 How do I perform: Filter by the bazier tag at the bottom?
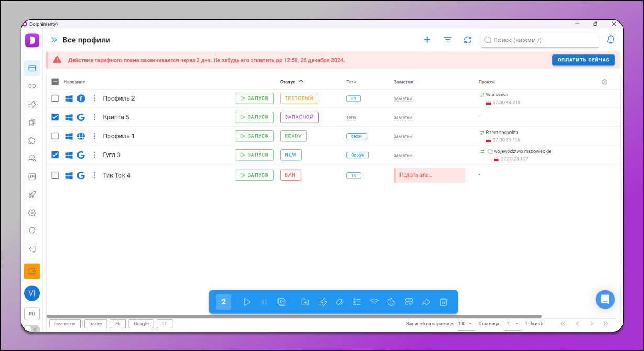[96, 324]
